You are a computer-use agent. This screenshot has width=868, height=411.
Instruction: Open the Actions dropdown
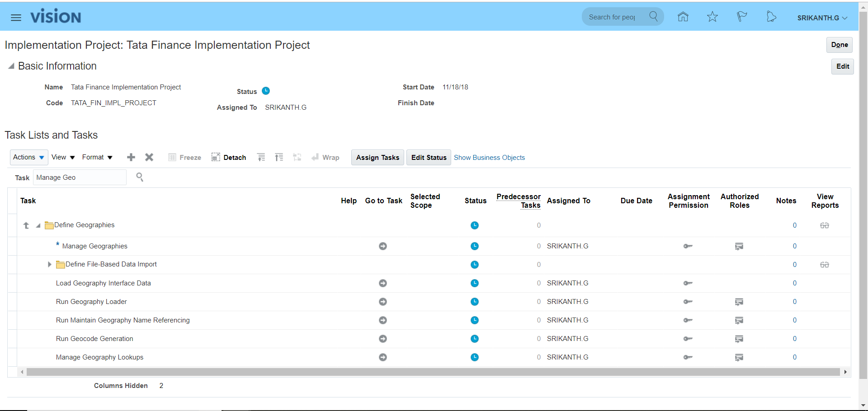tap(28, 157)
